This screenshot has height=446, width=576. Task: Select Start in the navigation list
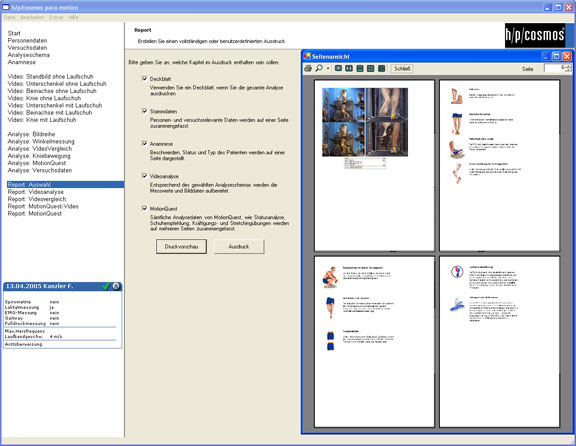click(x=14, y=33)
